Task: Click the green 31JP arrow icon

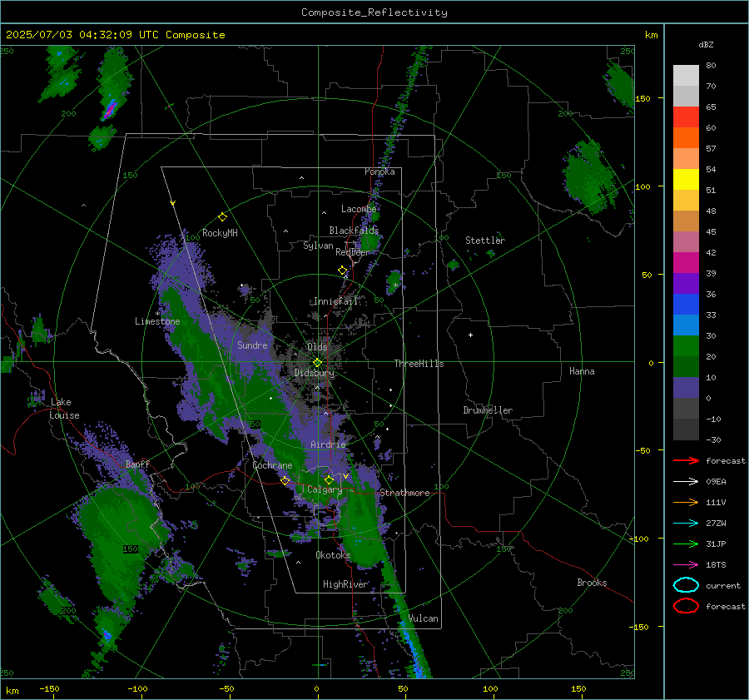Action: coord(686,544)
